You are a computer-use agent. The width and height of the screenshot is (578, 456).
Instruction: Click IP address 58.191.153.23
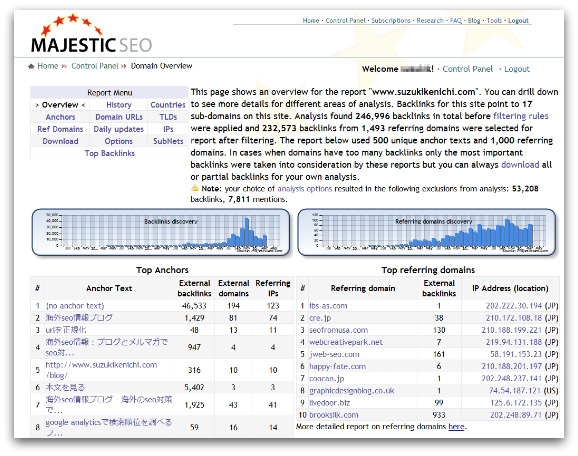(516, 355)
